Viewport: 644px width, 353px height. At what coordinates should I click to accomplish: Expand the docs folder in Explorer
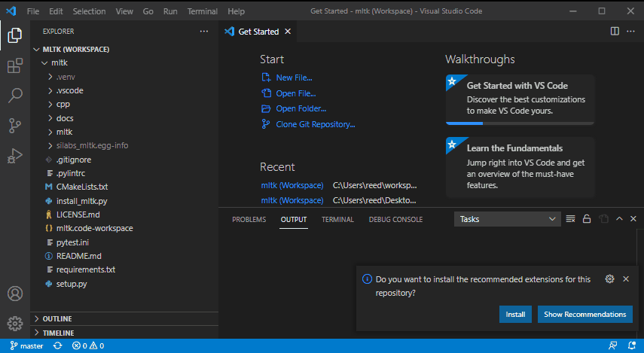point(65,118)
